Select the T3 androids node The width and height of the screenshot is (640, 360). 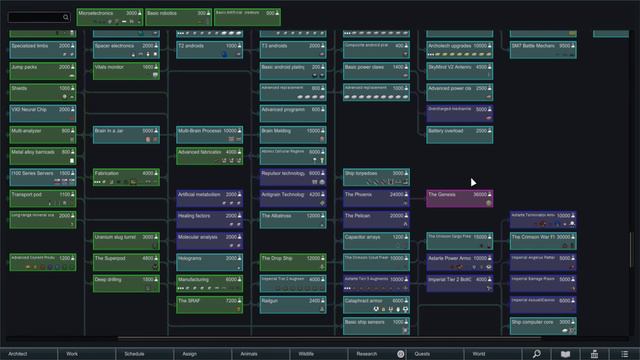[x=293, y=49]
